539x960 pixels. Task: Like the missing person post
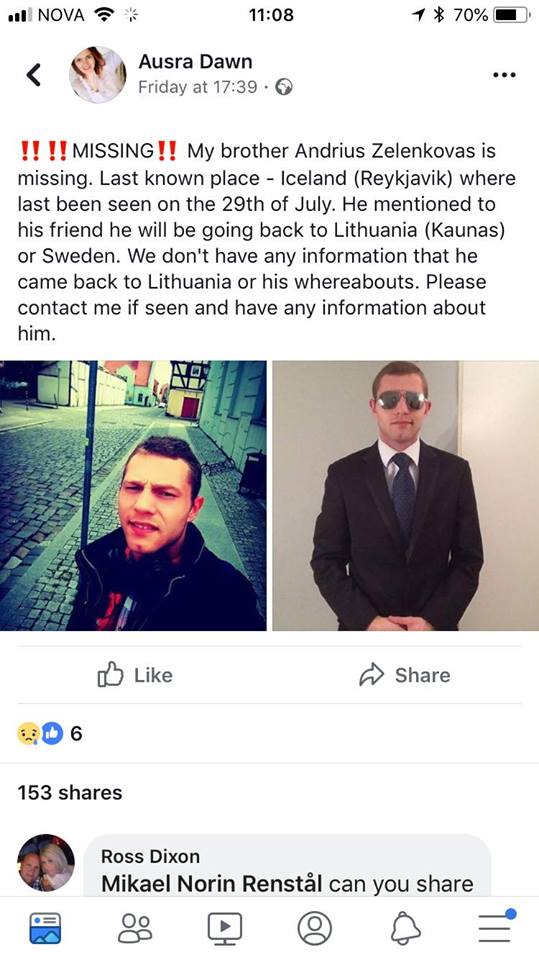135,675
